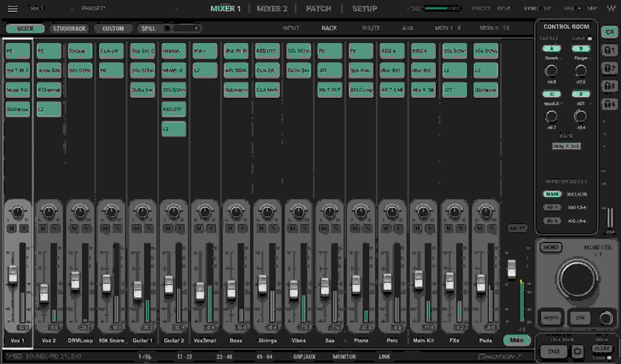The width and height of the screenshot is (621, 364).
Task: Open the CLA-2A plugin slot on 808 Snare
Action: click(x=111, y=51)
